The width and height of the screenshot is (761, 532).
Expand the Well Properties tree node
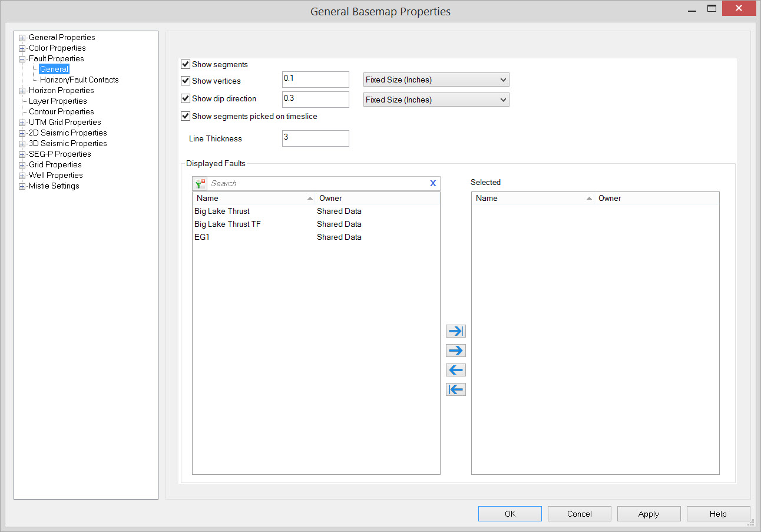[x=22, y=176]
